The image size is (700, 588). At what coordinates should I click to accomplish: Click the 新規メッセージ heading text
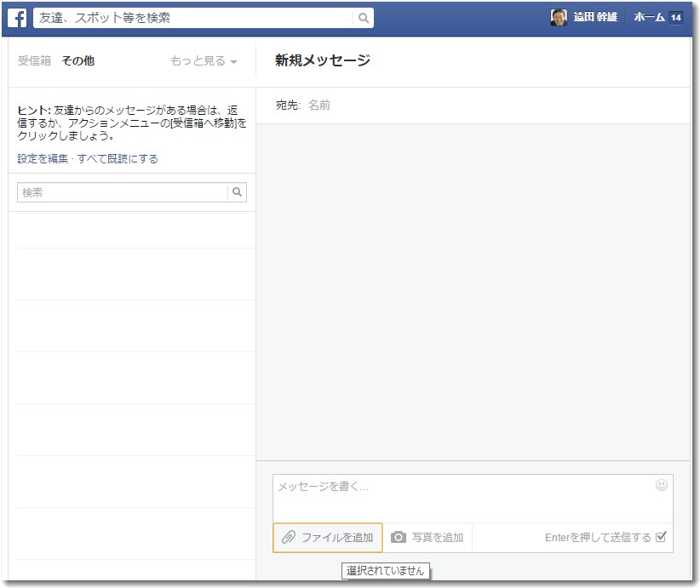pos(322,60)
